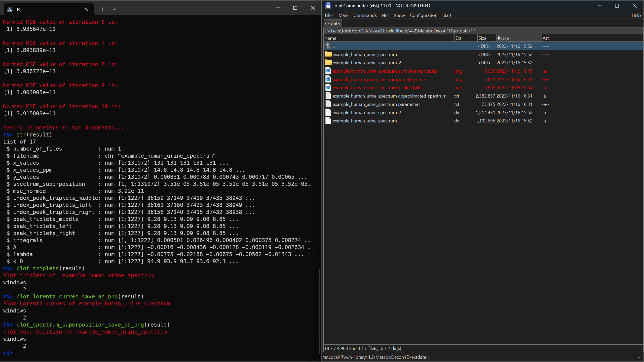Close the R terminal tab
This screenshot has height=362, width=644.
click(x=86, y=9)
